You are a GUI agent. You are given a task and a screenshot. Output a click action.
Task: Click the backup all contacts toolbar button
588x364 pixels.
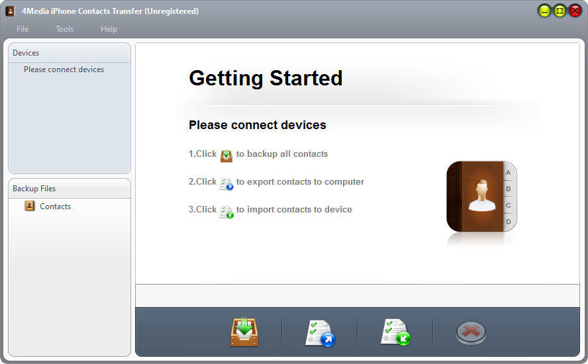coord(244,332)
